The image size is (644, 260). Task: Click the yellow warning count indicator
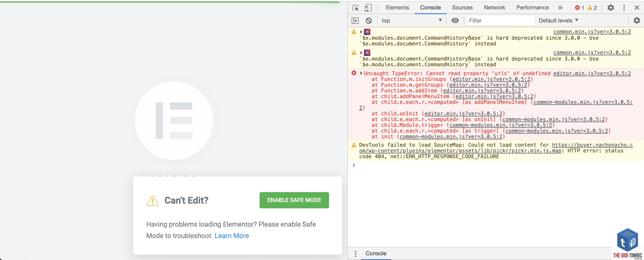pyautogui.click(x=592, y=8)
